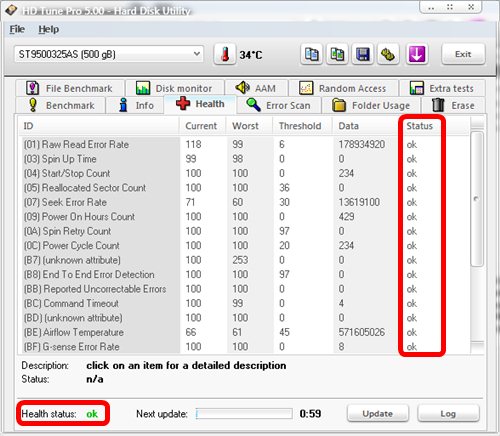Click the purple down-arrow icon

[x=417, y=54]
